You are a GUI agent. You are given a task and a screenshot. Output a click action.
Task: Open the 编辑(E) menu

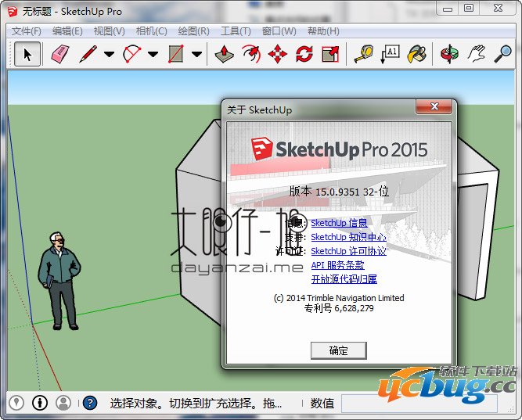coord(67,31)
